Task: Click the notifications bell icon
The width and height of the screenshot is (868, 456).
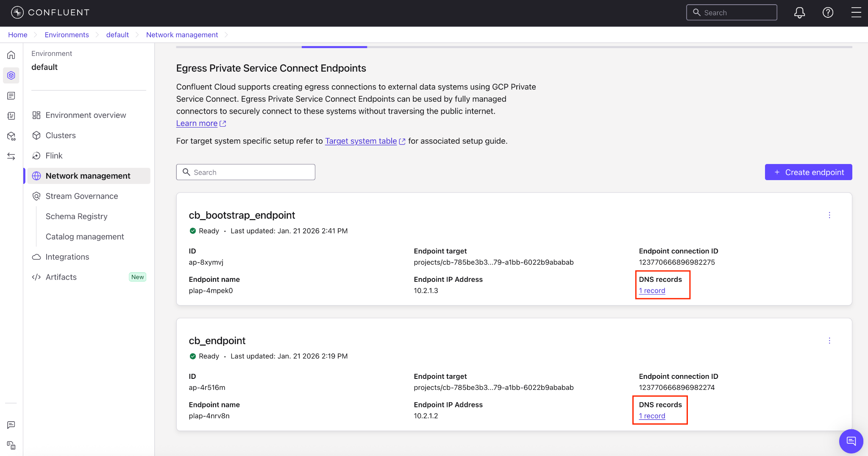Action: (x=799, y=13)
